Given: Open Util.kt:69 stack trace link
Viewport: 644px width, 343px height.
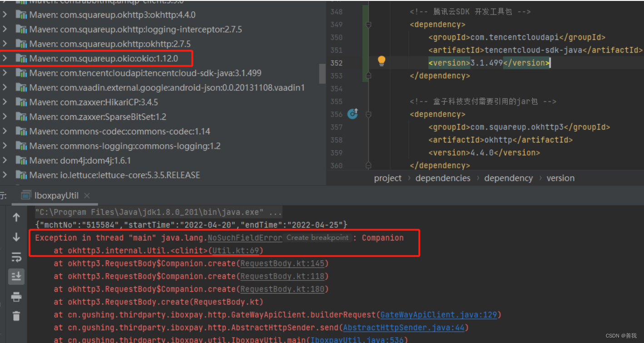Looking at the screenshot, I should [236, 250].
